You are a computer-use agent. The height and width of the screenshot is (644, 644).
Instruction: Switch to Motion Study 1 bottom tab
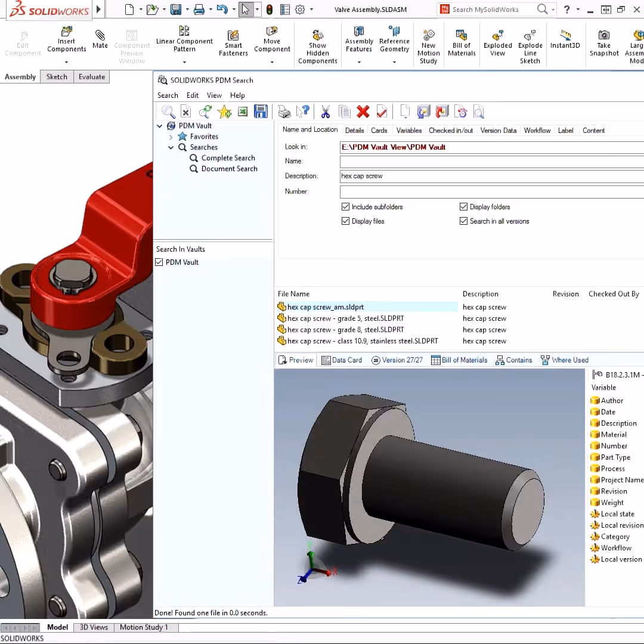pos(144,627)
